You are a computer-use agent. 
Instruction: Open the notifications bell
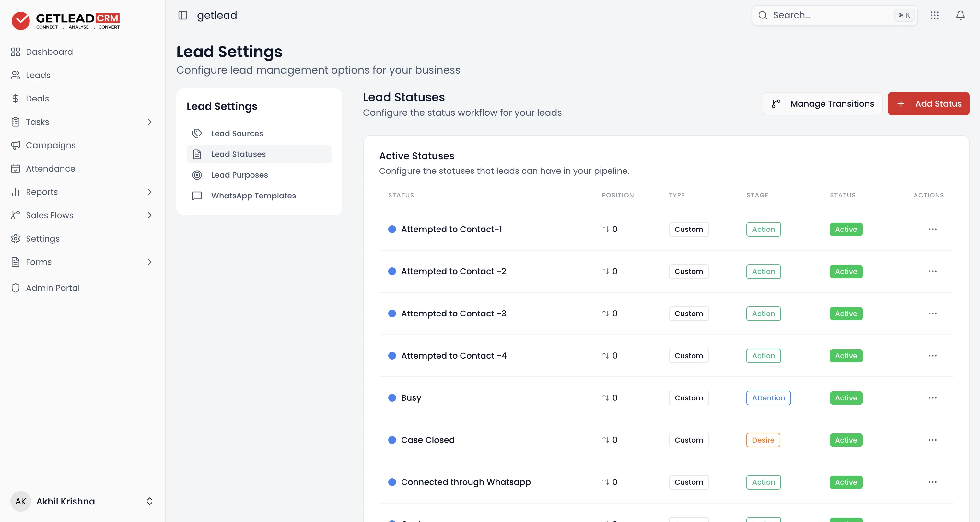961,15
